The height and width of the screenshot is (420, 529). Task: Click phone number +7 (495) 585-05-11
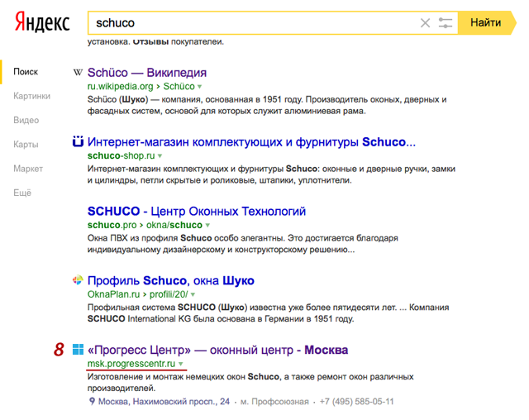click(356, 402)
